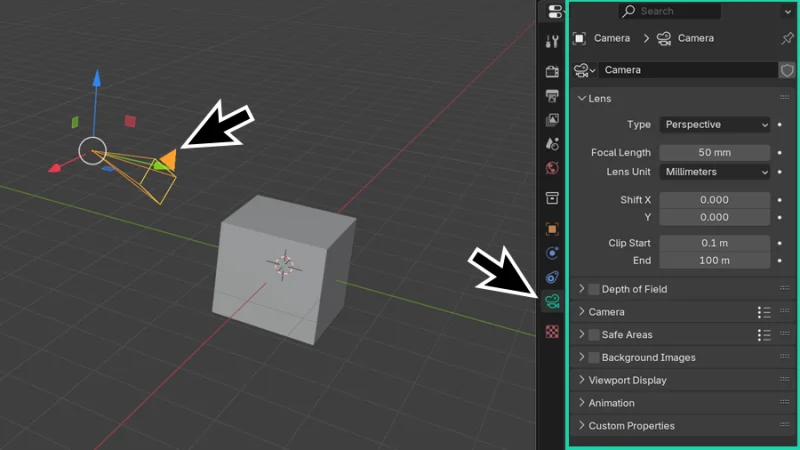800x450 pixels.
Task: Expand the Background Images panel
Action: coord(582,357)
